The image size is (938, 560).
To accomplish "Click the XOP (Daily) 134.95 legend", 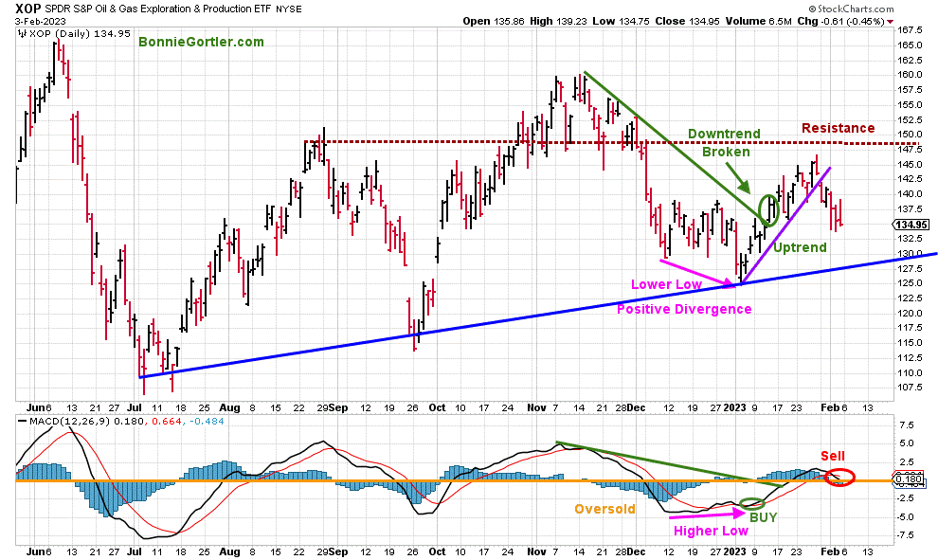I will 80,34.
